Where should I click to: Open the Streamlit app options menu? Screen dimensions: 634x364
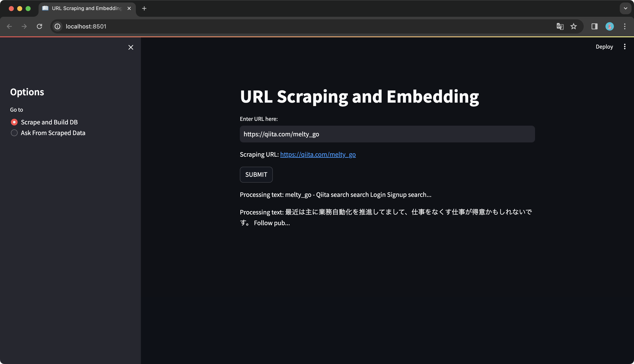coord(625,46)
